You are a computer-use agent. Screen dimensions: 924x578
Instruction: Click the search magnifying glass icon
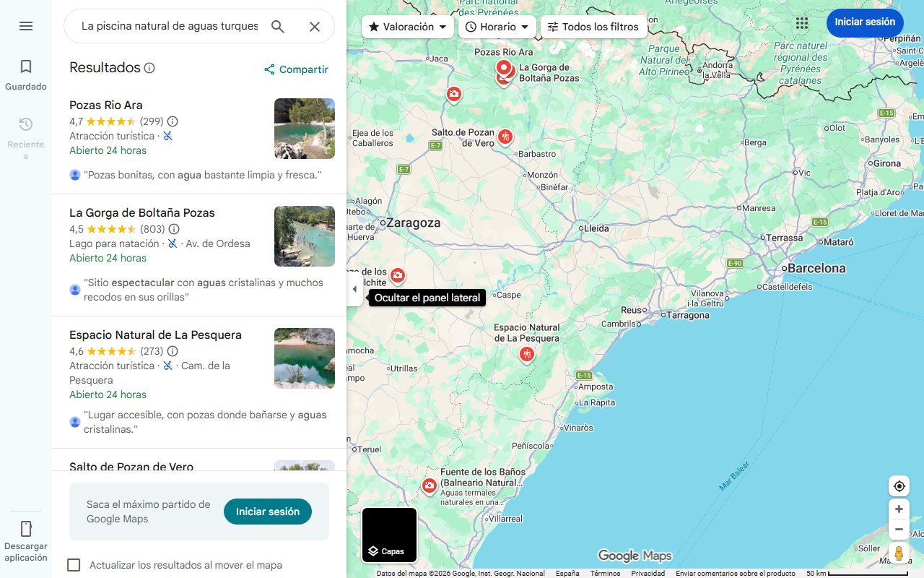click(x=277, y=26)
